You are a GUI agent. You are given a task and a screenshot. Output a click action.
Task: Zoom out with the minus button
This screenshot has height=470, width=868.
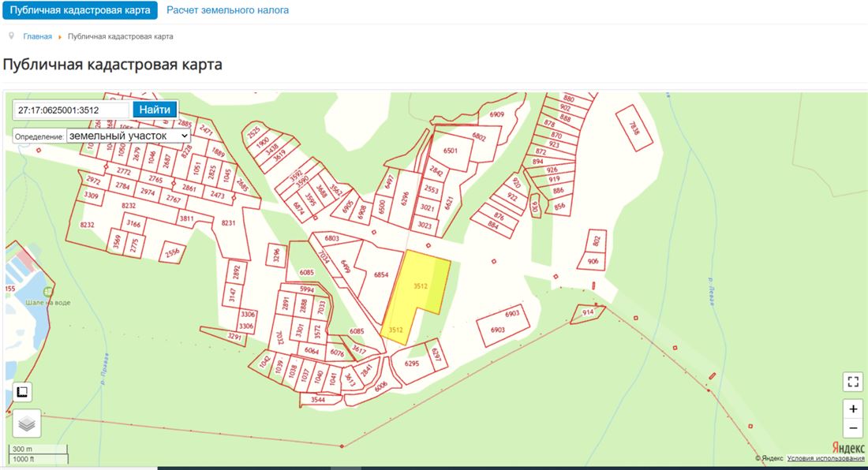click(852, 429)
